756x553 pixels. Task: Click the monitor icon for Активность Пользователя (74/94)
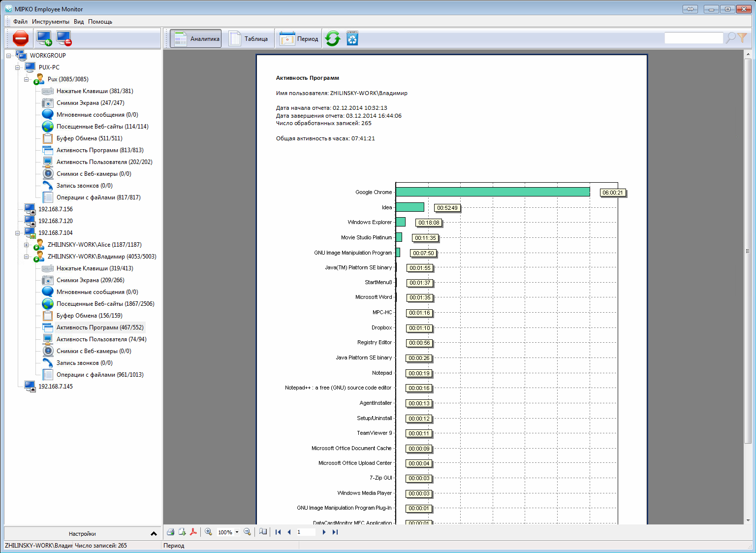point(48,339)
